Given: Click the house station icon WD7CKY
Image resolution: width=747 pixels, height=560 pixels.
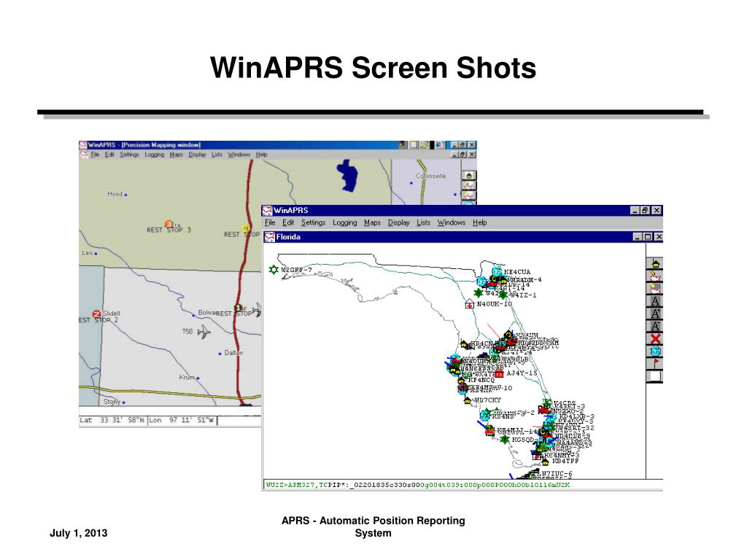Looking at the screenshot, I should pyautogui.click(x=468, y=400).
